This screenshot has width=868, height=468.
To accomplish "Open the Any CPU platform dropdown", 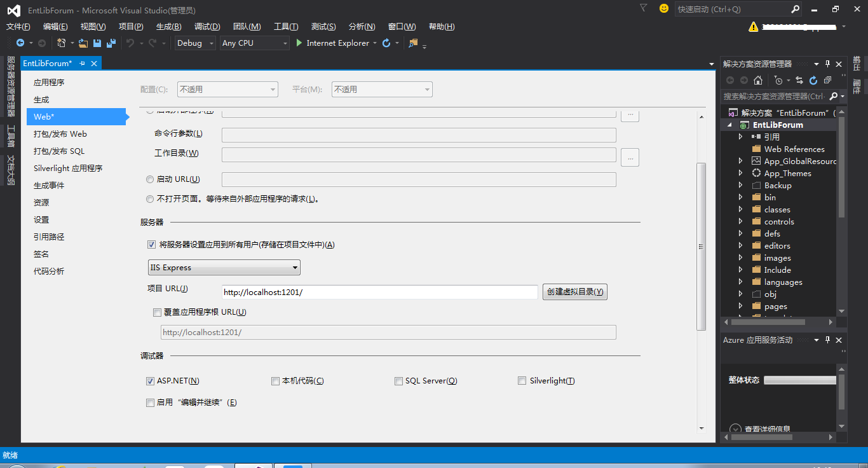I will (x=254, y=43).
